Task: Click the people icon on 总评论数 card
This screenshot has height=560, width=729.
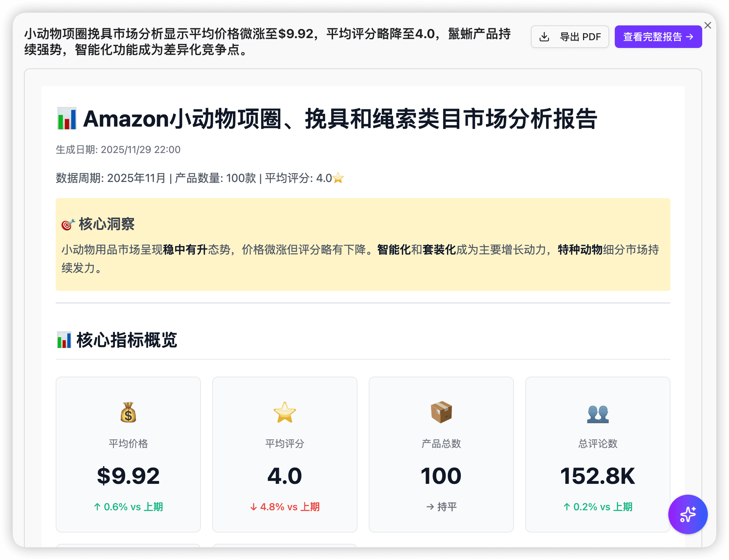Action: coord(598,413)
